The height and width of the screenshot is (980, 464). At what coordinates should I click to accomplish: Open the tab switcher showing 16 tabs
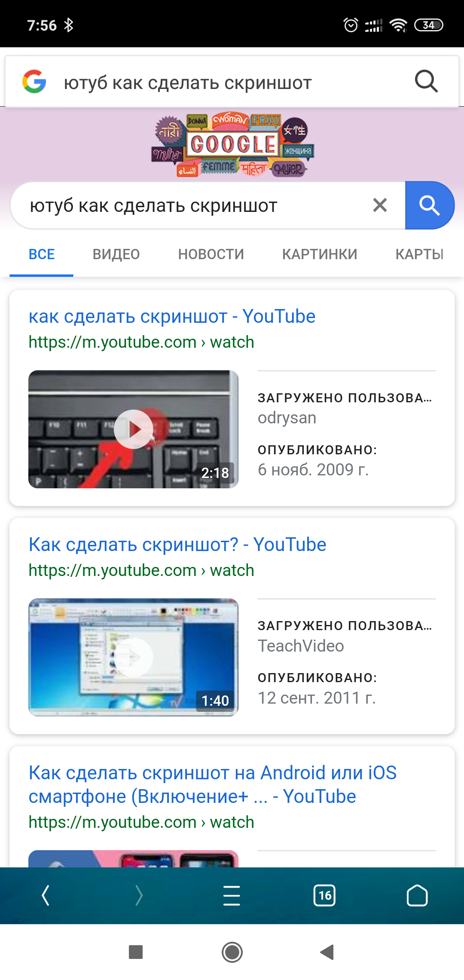pyautogui.click(x=324, y=895)
